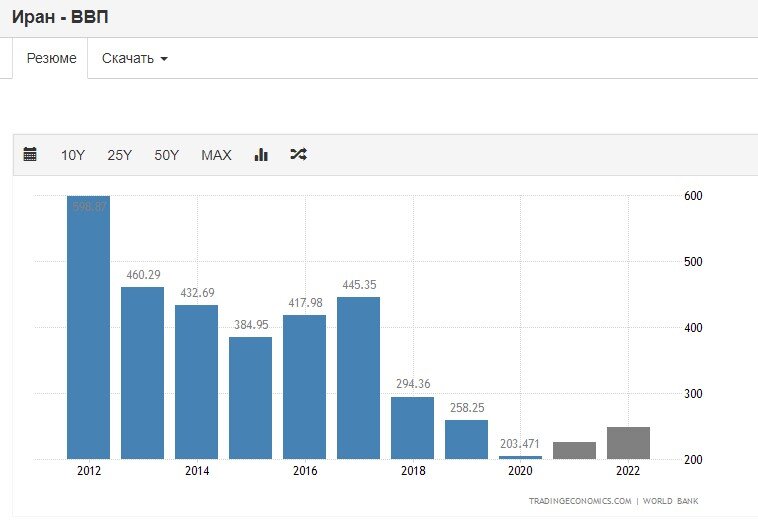
Task: Click the 2020 x-axis label
Action: [520, 470]
